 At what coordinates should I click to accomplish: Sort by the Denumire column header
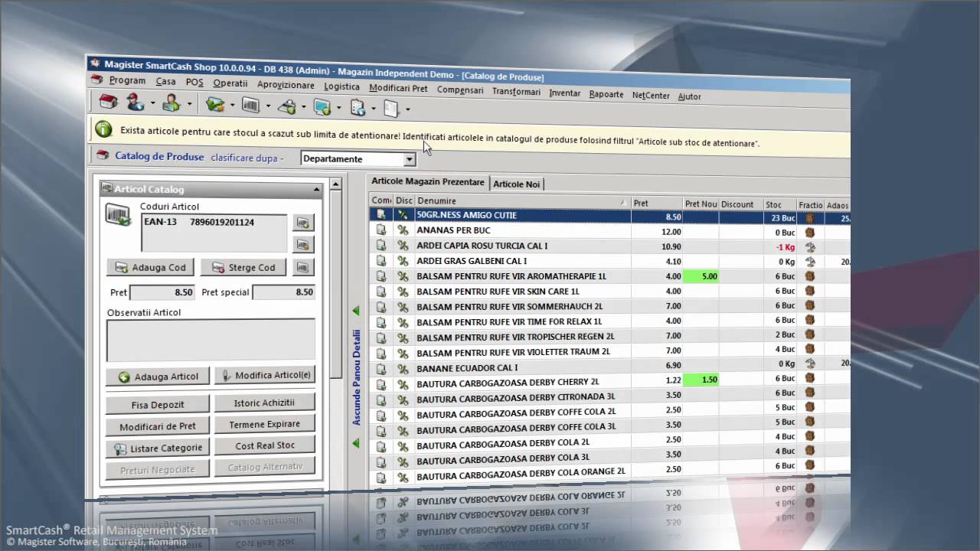point(523,201)
